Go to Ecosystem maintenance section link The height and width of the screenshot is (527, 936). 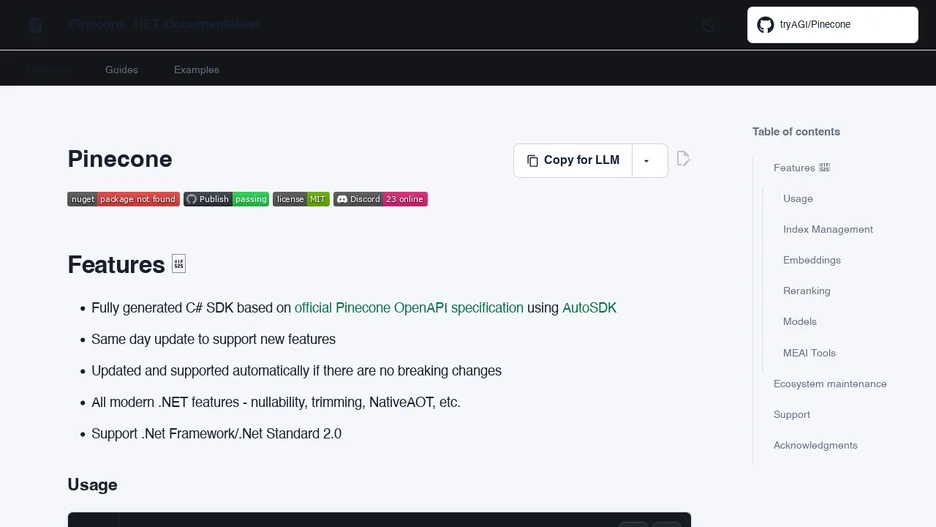tap(830, 384)
